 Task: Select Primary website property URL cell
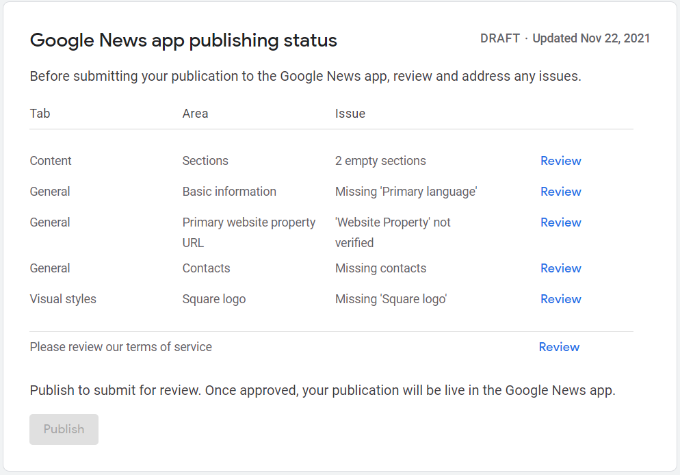point(248,232)
